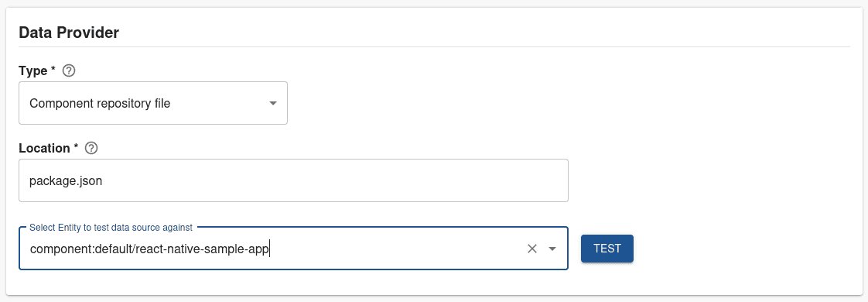Expand the entity list dropdown arrow
Screen dimensions: 868x302
point(552,249)
